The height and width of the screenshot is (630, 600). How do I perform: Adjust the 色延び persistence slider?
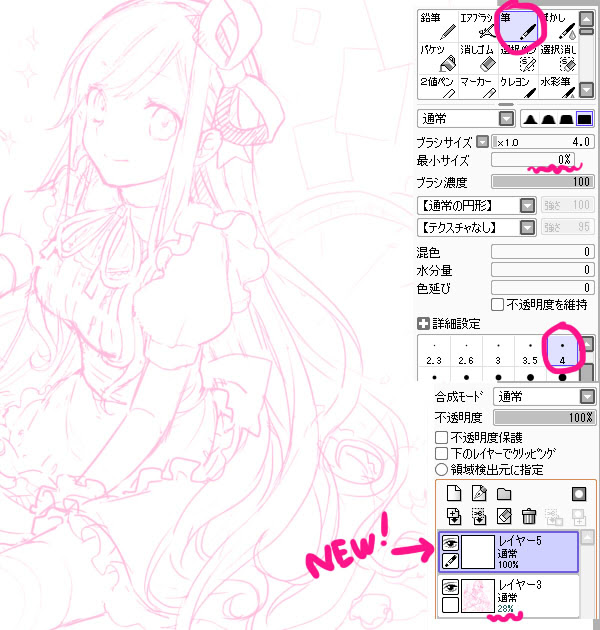click(x=543, y=288)
